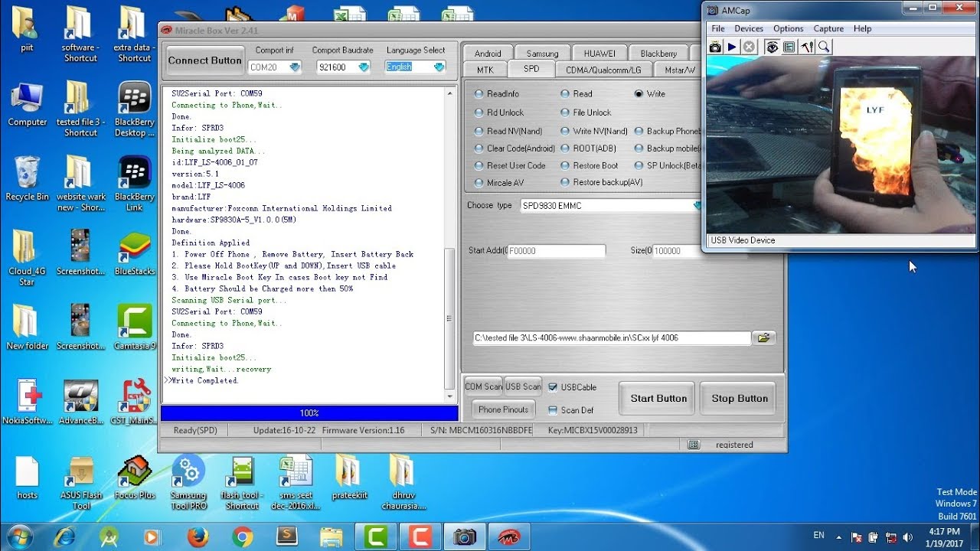Open Windows Explorer in taskbar
Image resolution: width=980 pixels, height=551 pixels.
pyautogui.click(x=331, y=536)
